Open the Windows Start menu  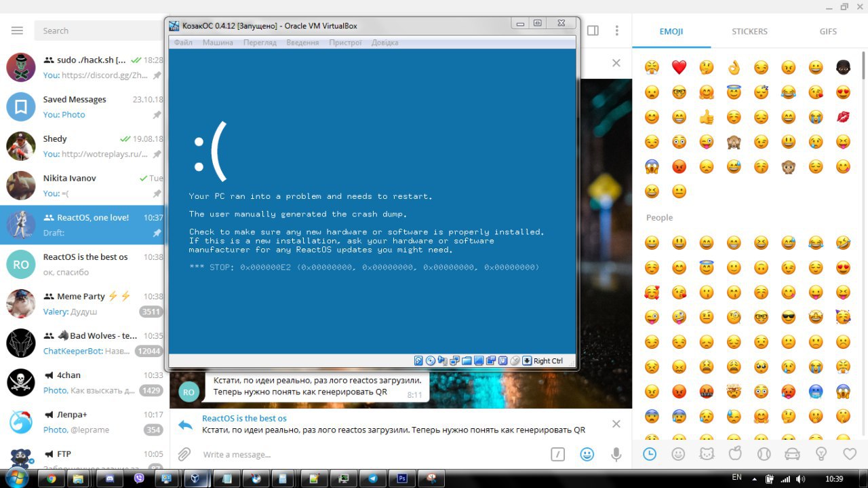click(x=16, y=478)
